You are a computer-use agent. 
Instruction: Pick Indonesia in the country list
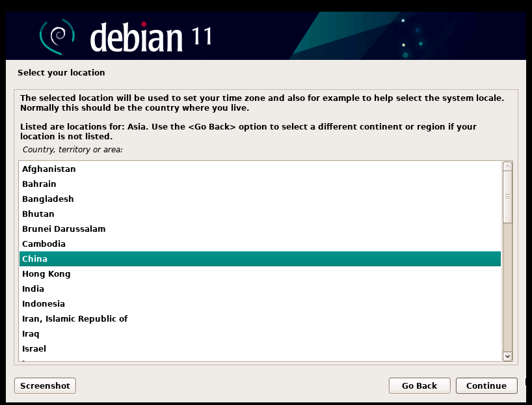click(260, 303)
